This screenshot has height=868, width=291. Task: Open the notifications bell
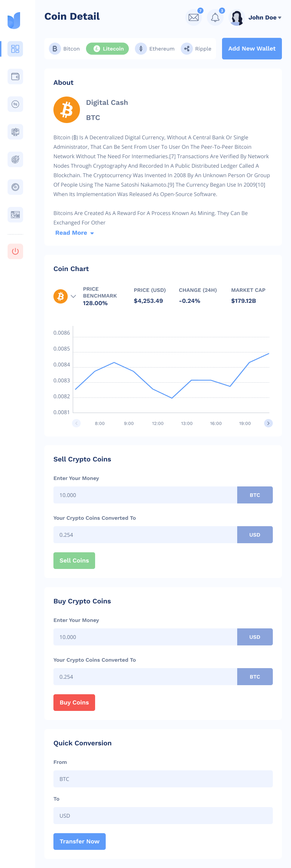tap(215, 17)
